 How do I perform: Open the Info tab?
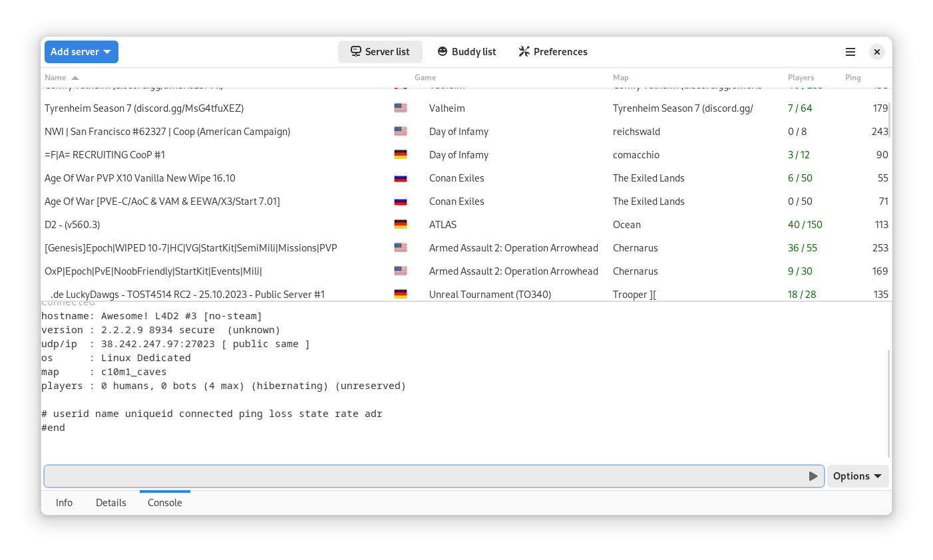click(x=65, y=503)
